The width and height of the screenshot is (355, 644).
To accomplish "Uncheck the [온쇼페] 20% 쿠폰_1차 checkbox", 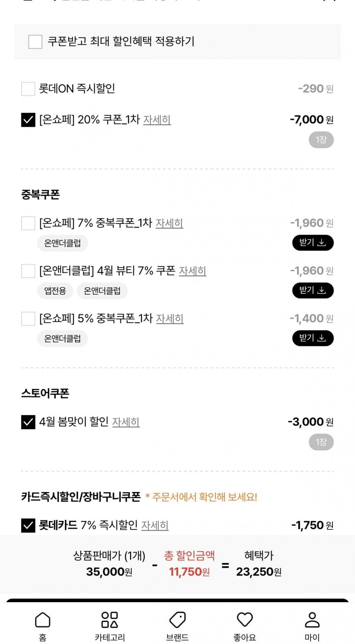I will coord(28,120).
